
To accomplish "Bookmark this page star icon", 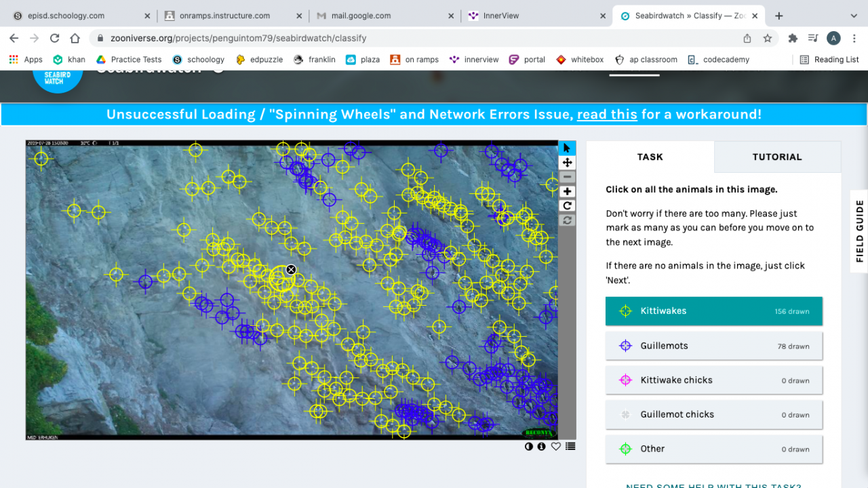I will point(768,39).
